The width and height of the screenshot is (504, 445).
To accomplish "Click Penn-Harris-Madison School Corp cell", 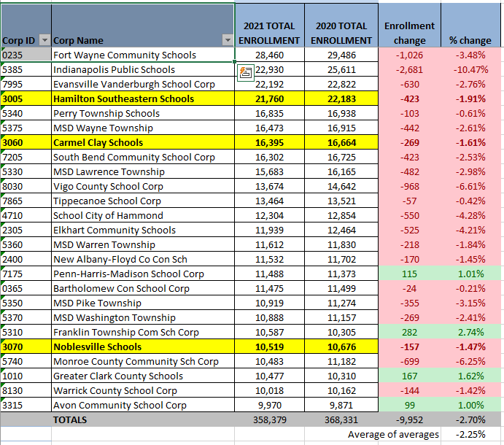I will pos(143,274).
